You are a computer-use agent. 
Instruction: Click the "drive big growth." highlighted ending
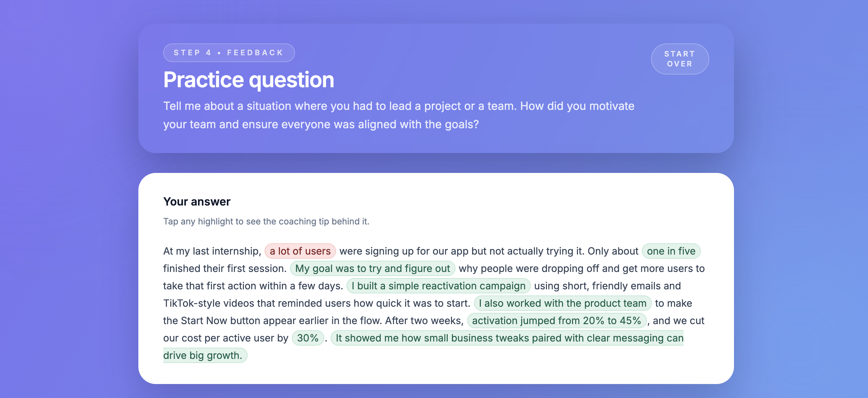pyautogui.click(x=203, y=355)
